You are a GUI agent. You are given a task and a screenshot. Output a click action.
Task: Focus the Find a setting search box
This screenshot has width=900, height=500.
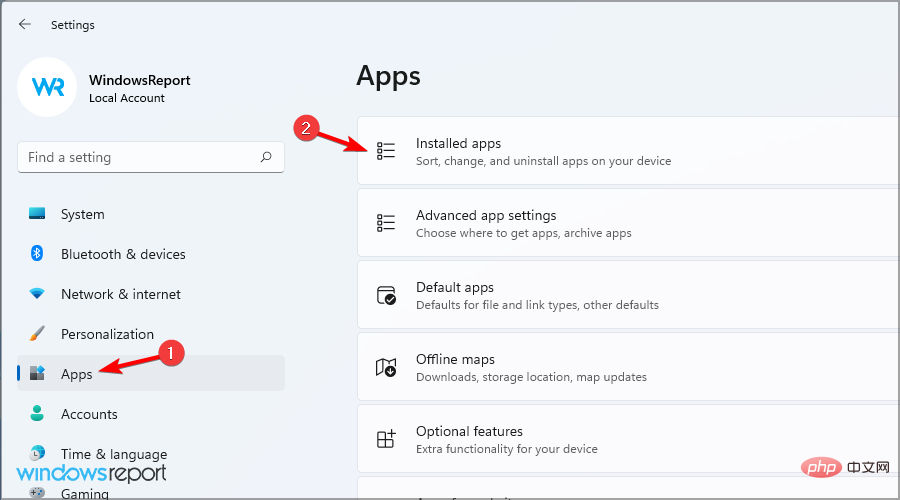pos(150,157)
